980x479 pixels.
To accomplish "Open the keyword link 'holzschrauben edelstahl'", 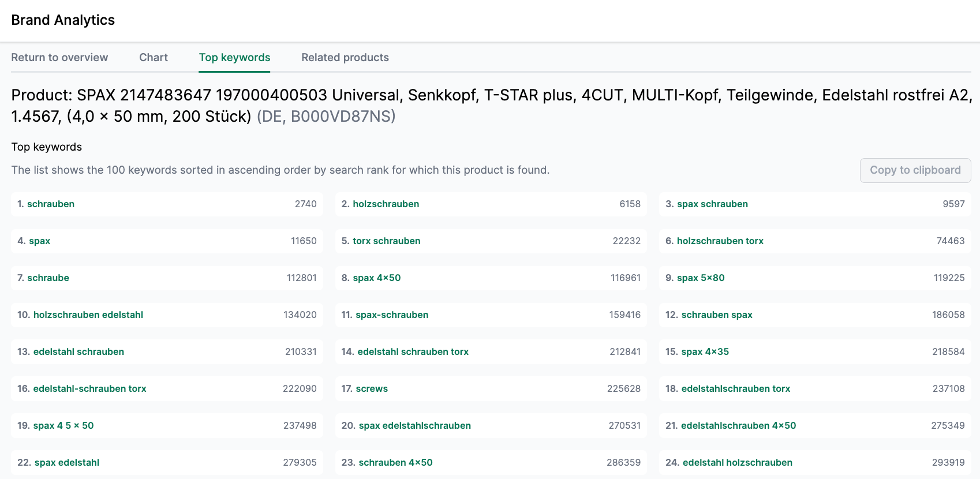I will click(x=88, y=315).
